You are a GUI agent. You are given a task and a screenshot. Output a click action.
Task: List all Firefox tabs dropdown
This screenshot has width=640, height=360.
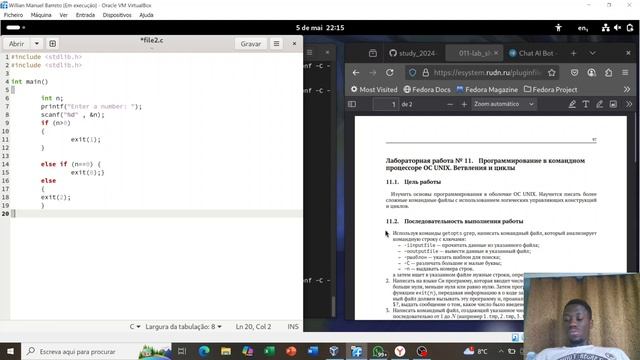(592, 53)
